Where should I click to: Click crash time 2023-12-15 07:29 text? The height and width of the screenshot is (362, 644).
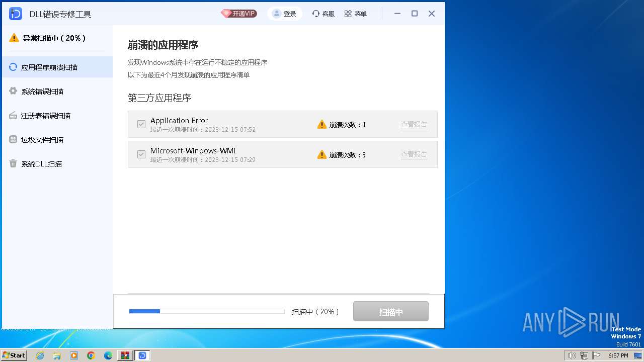coord(203,160)
